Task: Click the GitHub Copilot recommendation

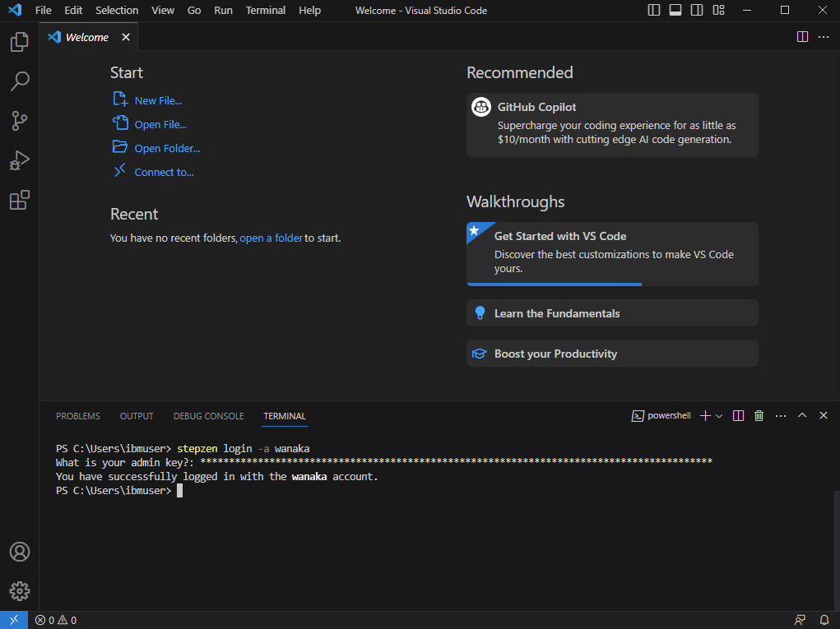Action: pos(611,124)
